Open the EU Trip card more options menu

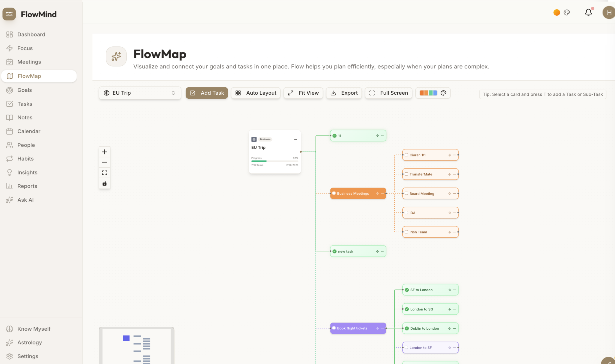point(295,139)
